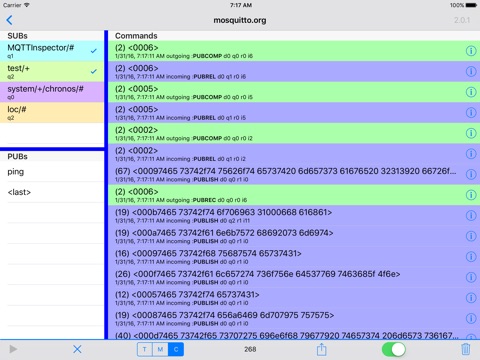Toggle the MQTTInspector/# subscription checkmark
The width and height of the screenshot is (480, 360).
94,51
